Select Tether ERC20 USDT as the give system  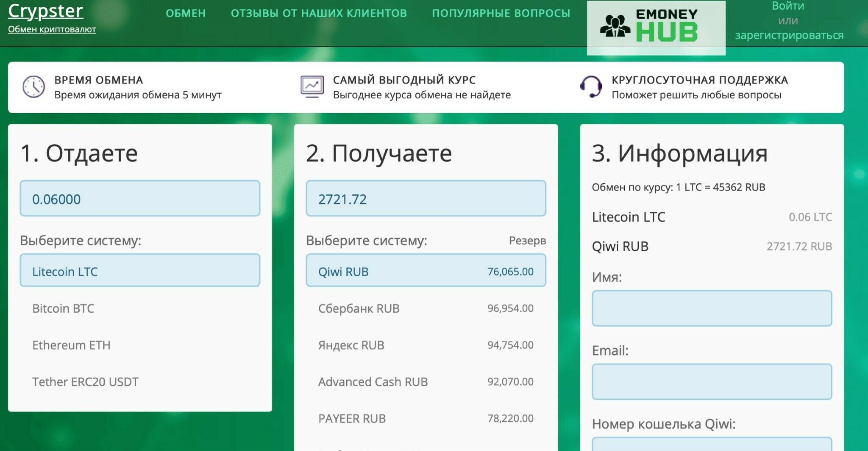coord(140,382)
